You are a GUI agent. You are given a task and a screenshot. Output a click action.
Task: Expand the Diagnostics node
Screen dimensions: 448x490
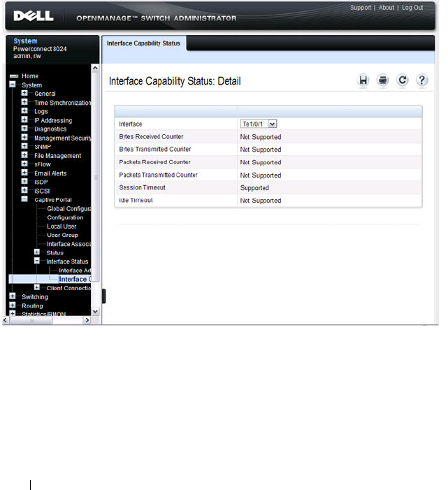pyautogui.click(x=24, y=129)
